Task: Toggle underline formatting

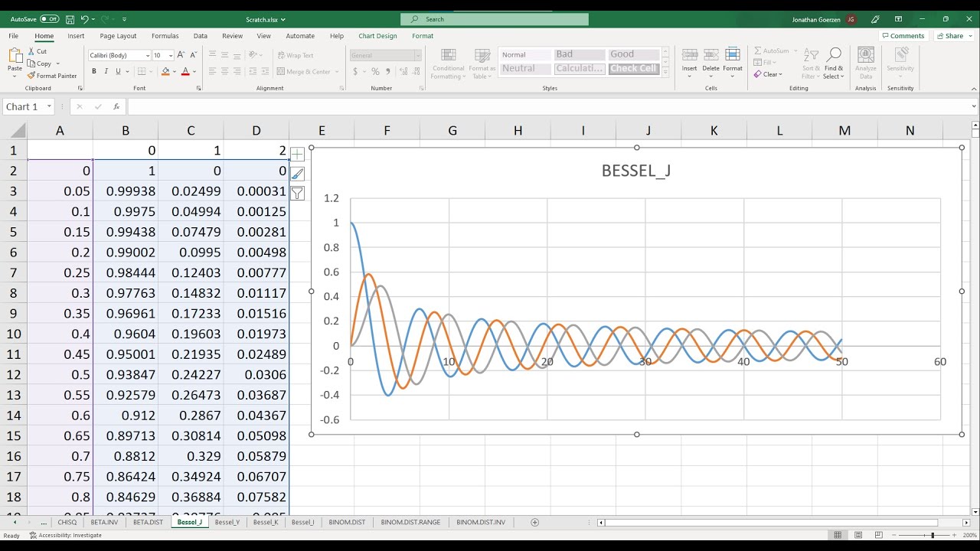Action: pos(118,71)
